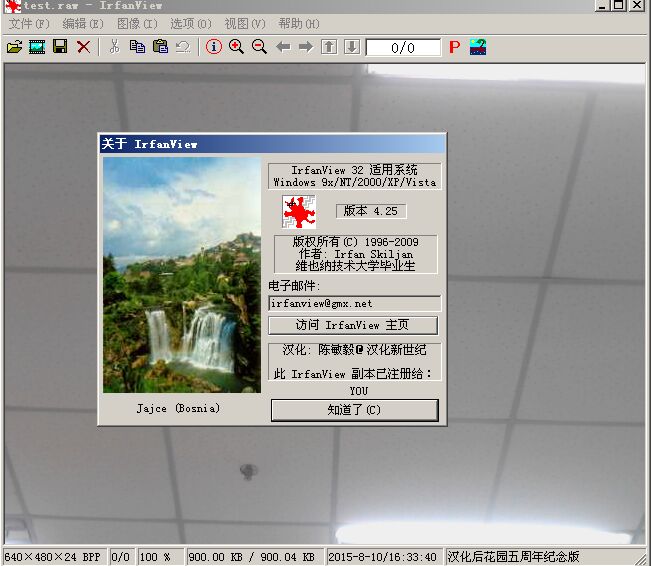Minimize the IrfanView main window

click(x=602, y=5)
